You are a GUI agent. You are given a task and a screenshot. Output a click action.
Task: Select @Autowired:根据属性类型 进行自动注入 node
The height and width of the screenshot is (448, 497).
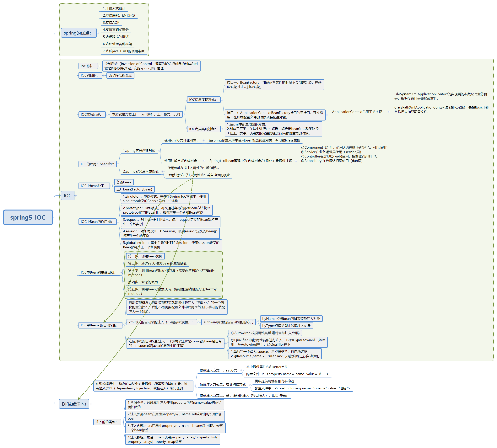coord(265,333)
